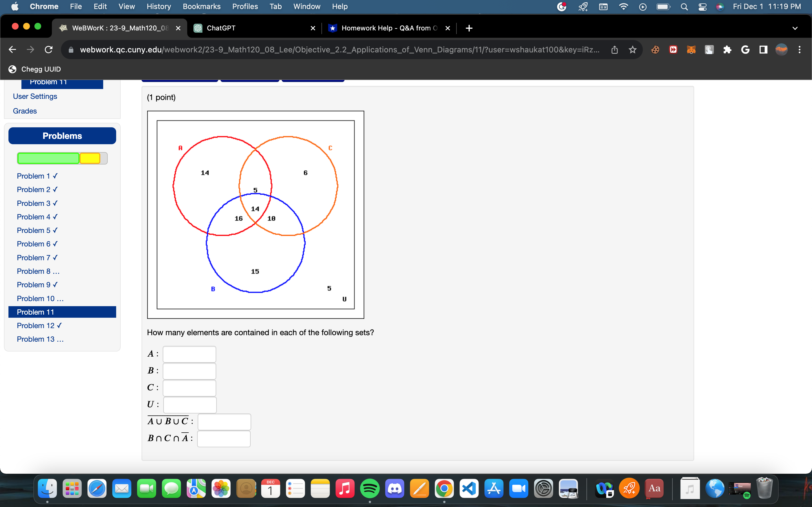Expand the tab search chevron
This screenshot has height=507, width=812.
pyautogui.click(x=795, y=28)
